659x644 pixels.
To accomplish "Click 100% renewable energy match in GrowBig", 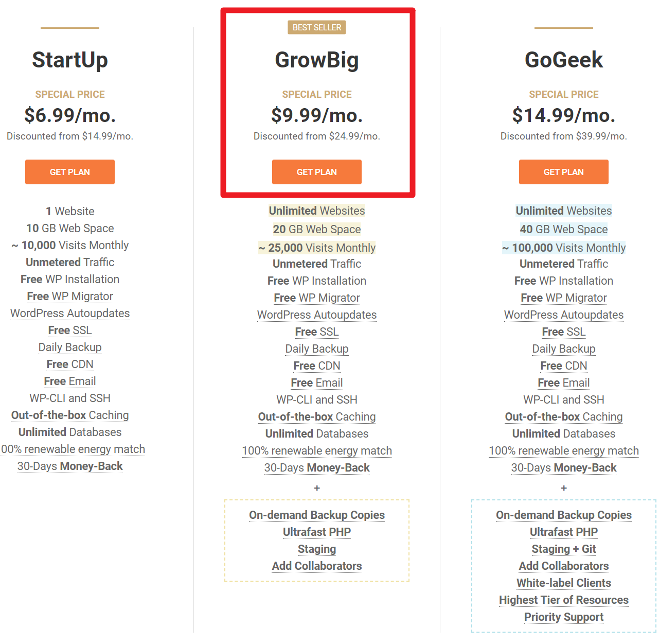I will (317, 451).
